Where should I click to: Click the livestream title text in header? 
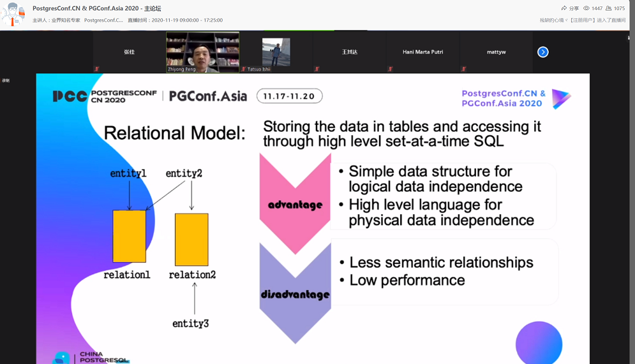tap(97, 8)
